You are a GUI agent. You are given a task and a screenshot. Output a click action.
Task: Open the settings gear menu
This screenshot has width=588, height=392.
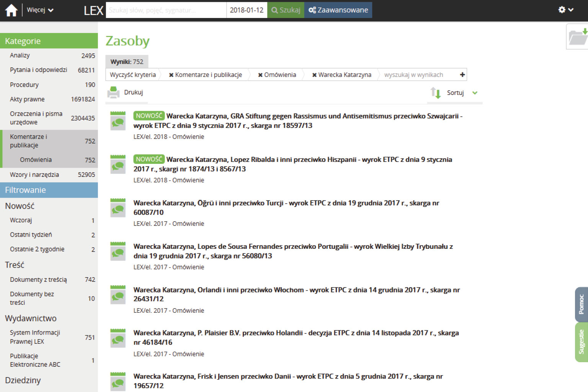(x=565, y=10)
